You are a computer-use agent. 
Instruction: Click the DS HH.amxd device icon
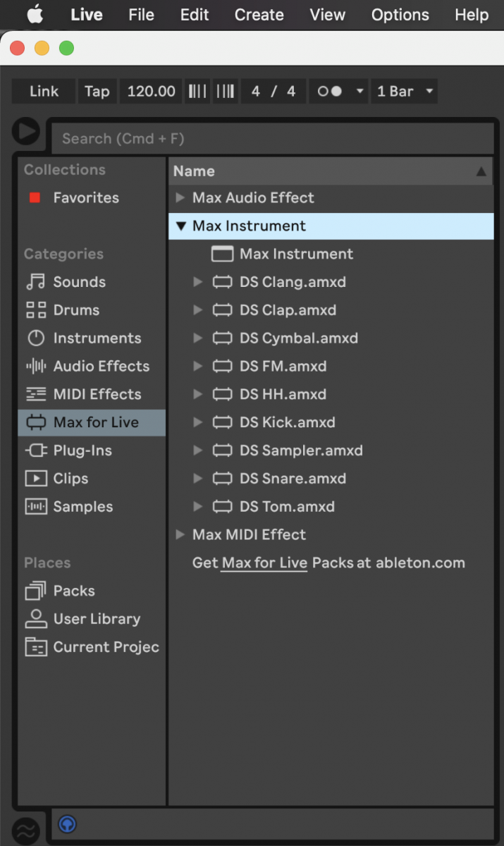(x=222, y=395)
